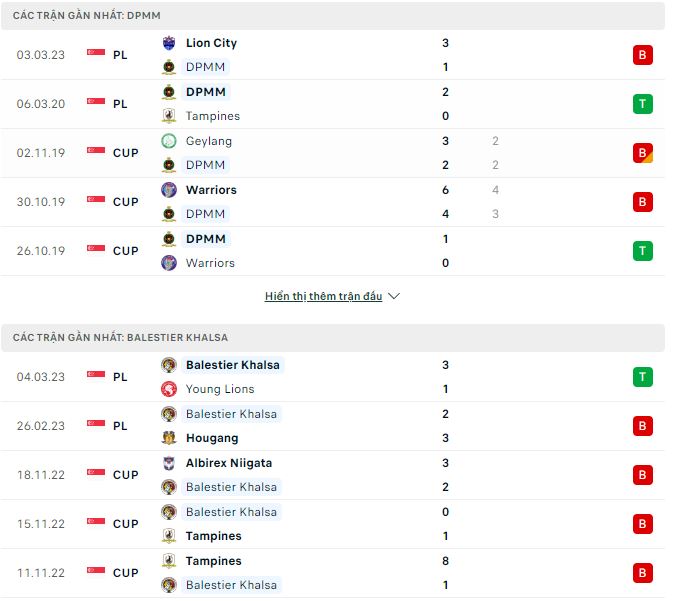
Task: Open the Balestier Khalsa team link on 04.03.23
Action: (x=232, y=365)
